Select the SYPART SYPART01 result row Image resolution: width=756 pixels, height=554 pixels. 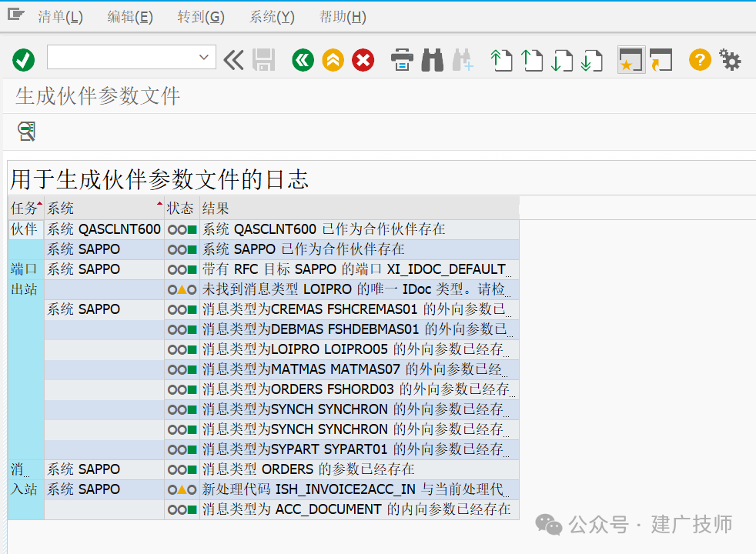[x=360, y=449]
